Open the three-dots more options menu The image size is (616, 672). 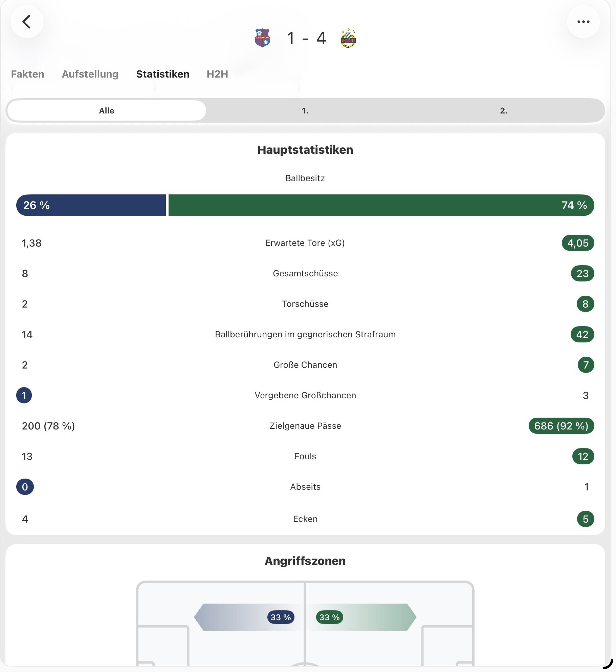583,22
